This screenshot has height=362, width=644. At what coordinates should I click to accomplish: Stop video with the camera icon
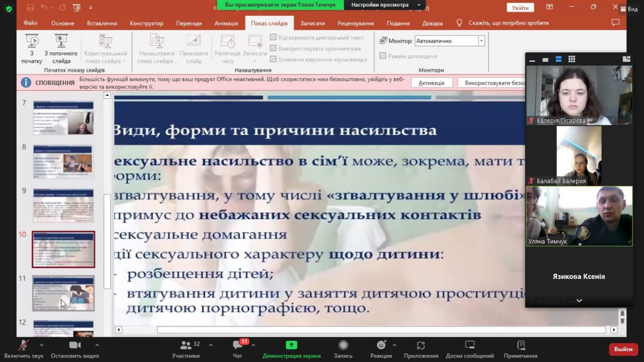pos(74,345)
